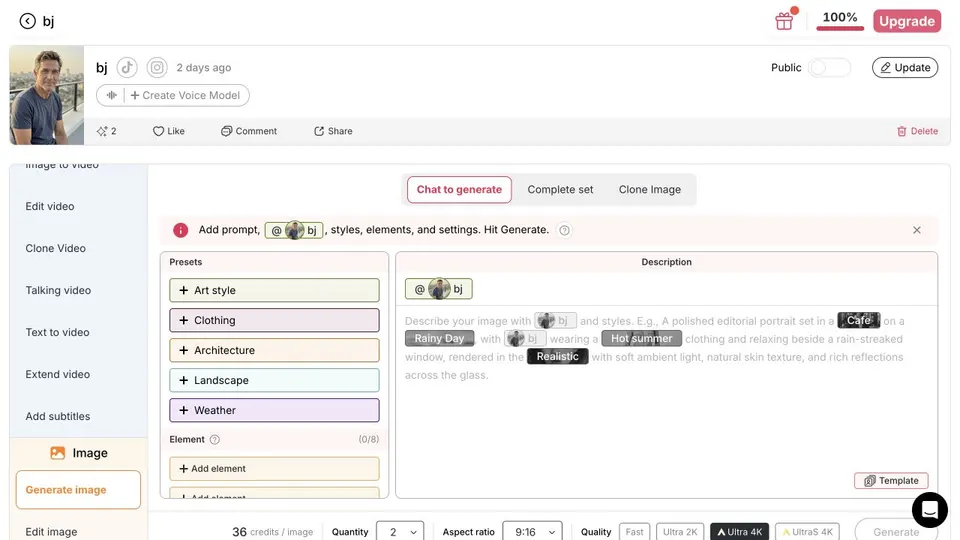Open Extend video in sidebar
The height and width of the screenshot is (540, 960).
coord(58,374)
